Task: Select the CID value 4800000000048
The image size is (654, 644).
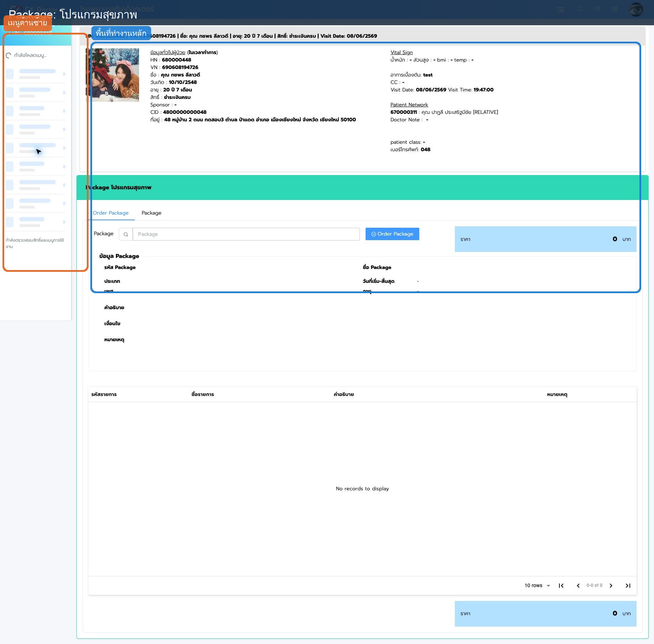Action: tap(185, 112)
